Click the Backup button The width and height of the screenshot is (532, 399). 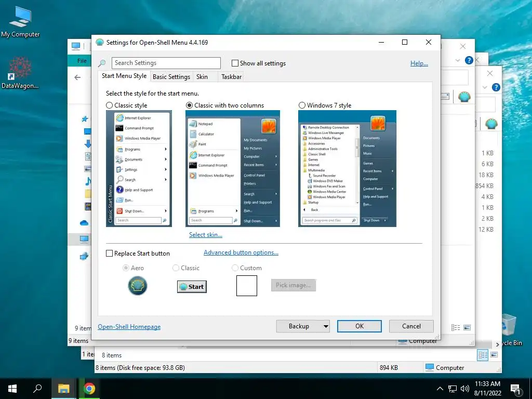(x=299, y=326)
